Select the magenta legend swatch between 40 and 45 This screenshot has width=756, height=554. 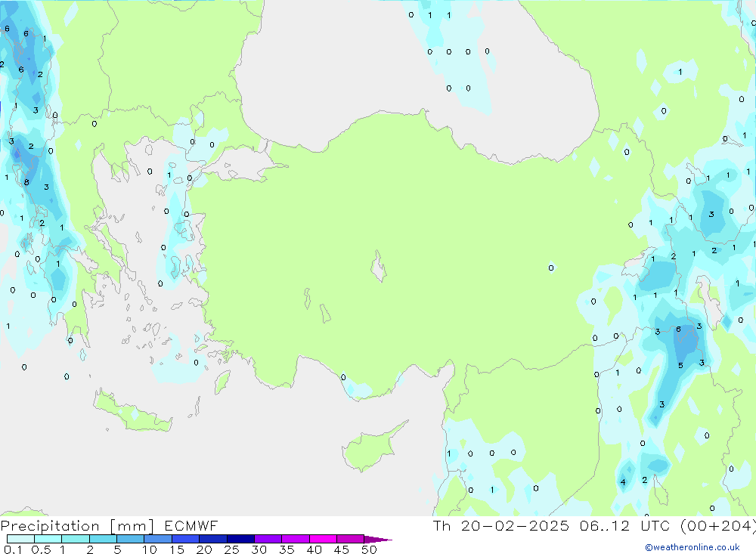pyautogui.click(x=323, y=539)
